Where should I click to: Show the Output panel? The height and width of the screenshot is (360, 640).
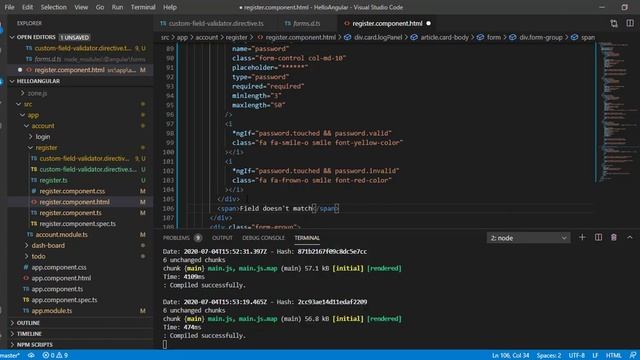(x=222, y=238)
